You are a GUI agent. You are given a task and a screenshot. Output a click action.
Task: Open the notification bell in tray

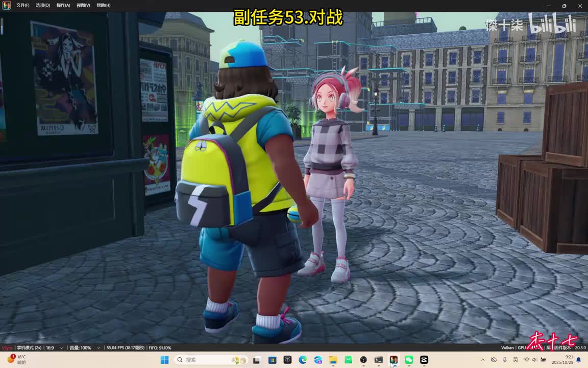pyautogui.click(x=579, y=360)
